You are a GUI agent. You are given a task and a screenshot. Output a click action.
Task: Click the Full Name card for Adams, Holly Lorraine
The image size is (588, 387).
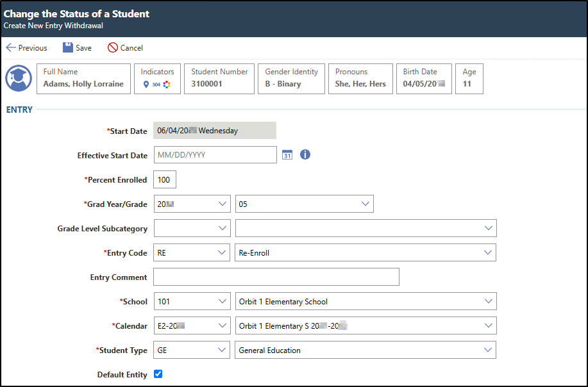tap(83, 78)
